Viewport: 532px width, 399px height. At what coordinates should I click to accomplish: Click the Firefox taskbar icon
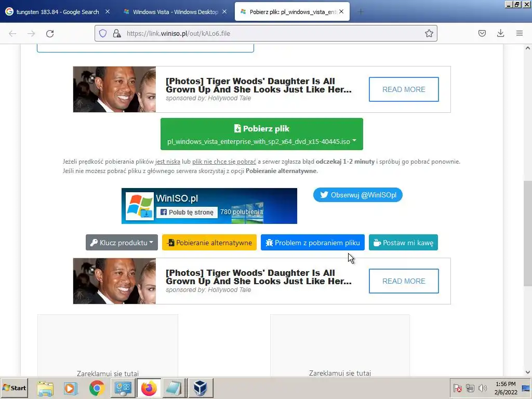tap(149, 388)
